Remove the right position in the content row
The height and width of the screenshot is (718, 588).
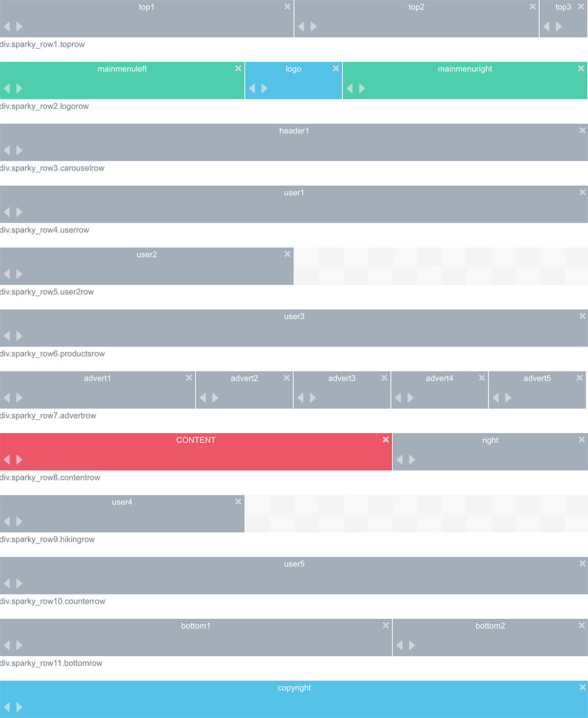[x=583, y=439]
